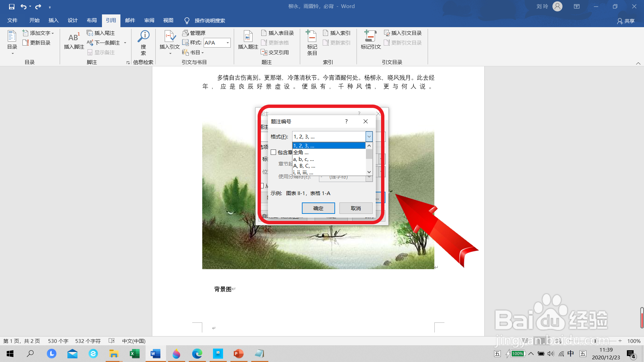The height and width of the screenshot is (362, 644).
Task: Select the '全角 ...' format option
Action: point(329,153)
